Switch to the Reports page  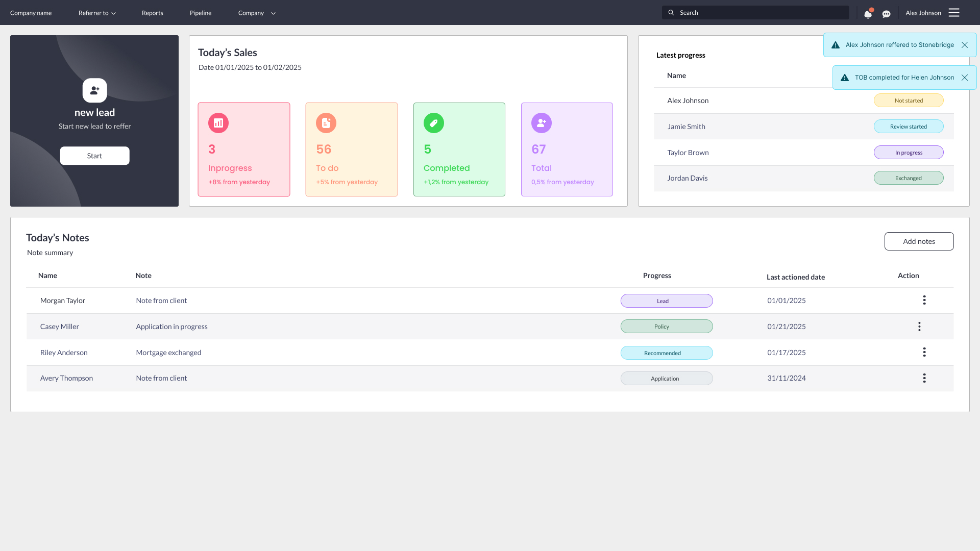[x=152, y=13]
